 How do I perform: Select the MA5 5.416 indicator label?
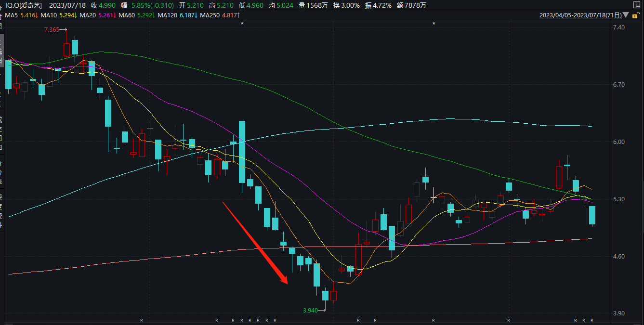coord(21,15)
